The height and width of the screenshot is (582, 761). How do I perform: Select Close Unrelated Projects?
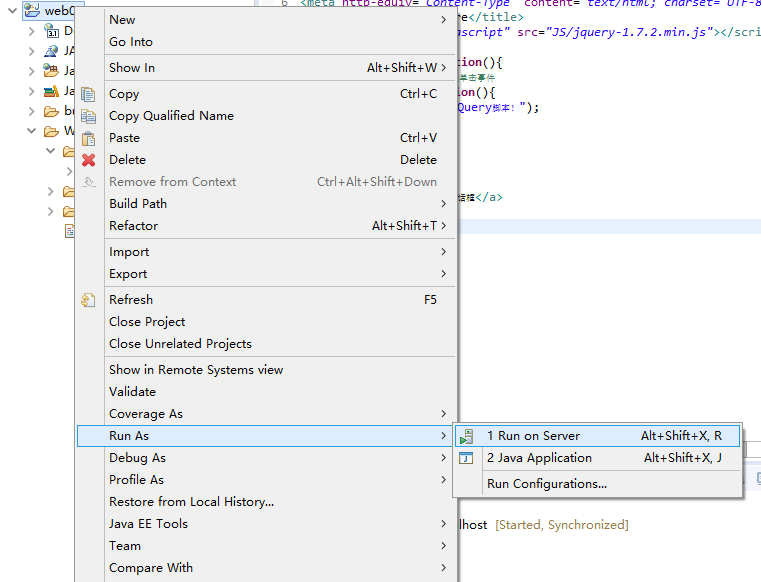[x=266, y=344]
